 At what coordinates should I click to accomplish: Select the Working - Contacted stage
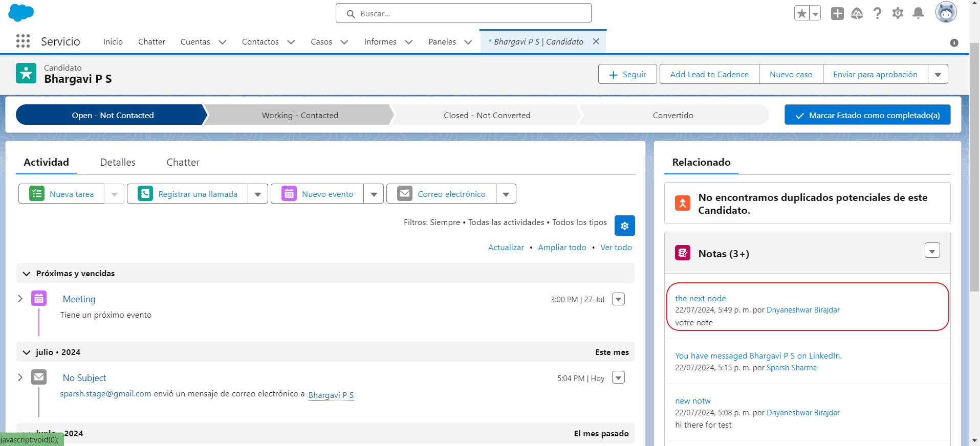(300, 115)
